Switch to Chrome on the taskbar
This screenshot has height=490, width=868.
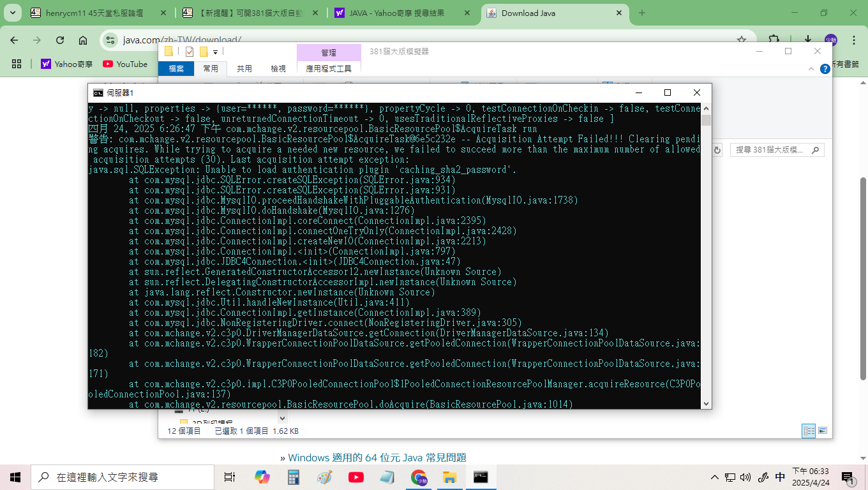pyautogui.click(x=419, y=477)
